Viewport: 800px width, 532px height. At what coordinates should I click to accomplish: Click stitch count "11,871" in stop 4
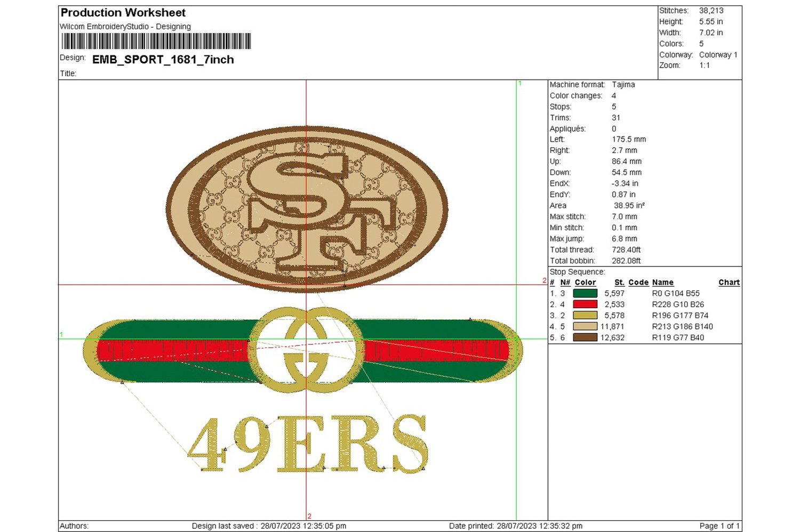612,327
